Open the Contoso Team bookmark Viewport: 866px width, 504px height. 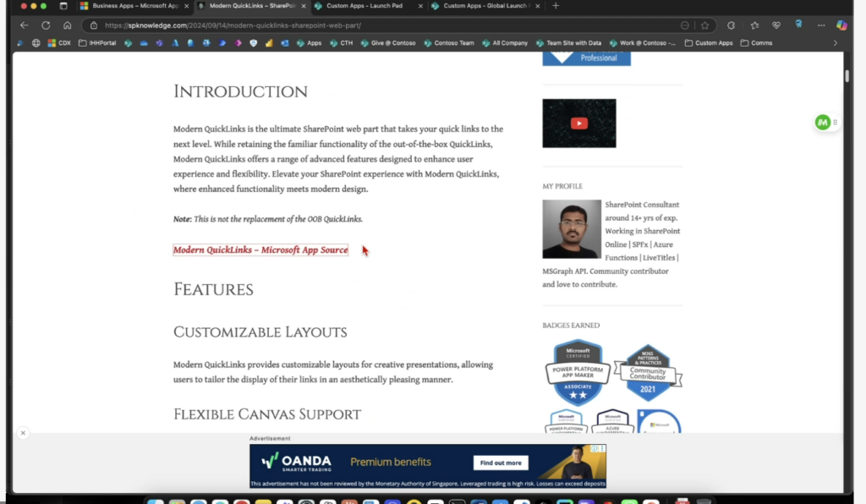[x=448, y=43]
